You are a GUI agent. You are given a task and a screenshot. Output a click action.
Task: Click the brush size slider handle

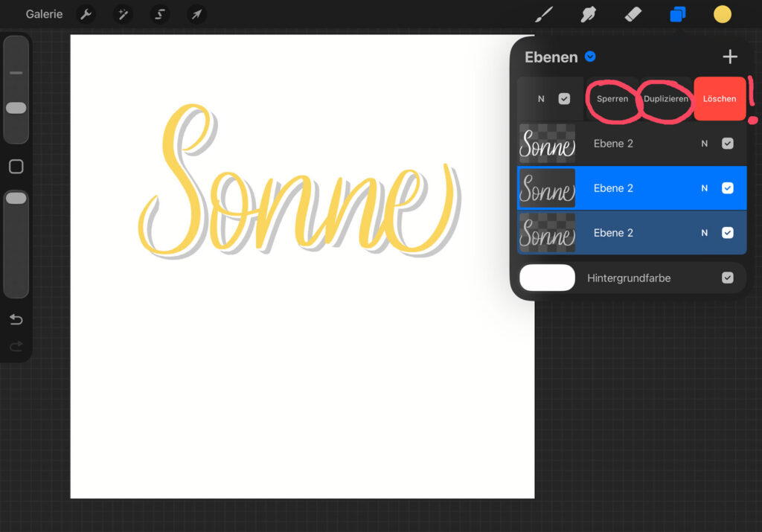(x=16, y=108)
